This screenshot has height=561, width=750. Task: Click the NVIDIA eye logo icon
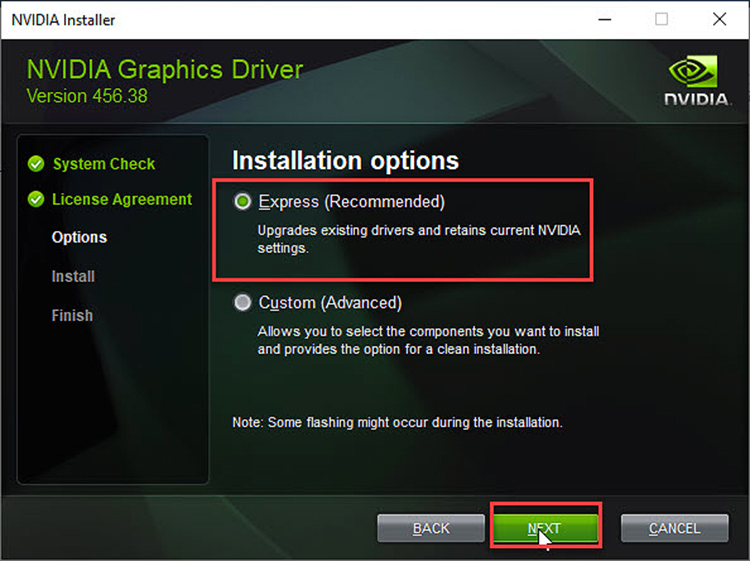click(693, 71)
